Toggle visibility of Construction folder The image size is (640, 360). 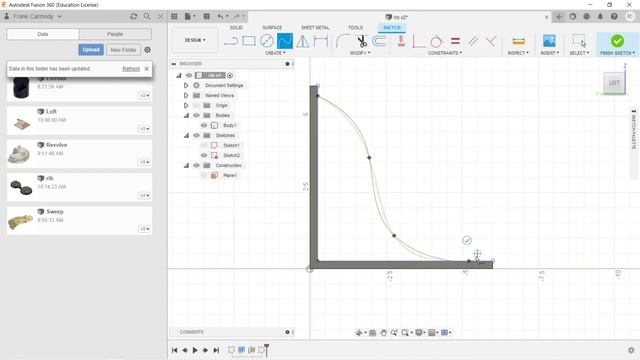196,165
